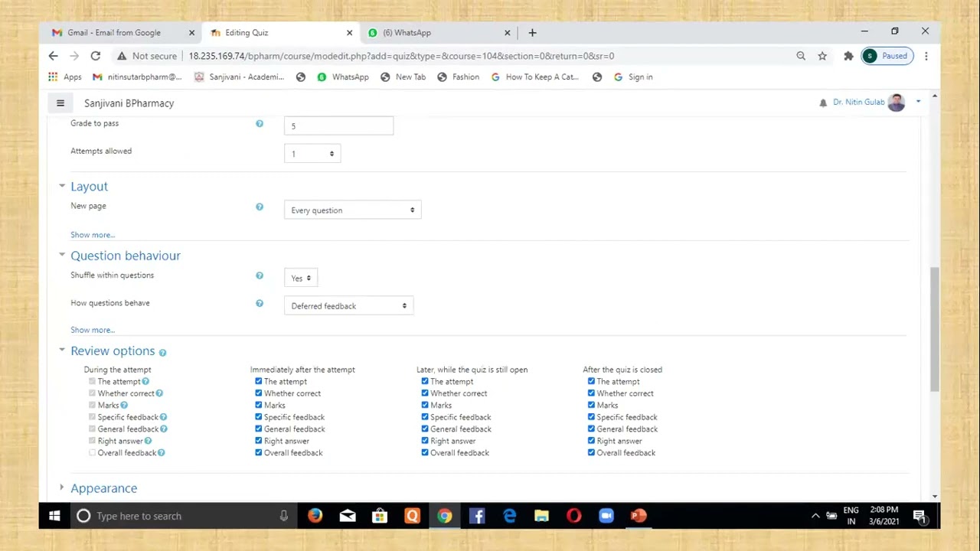Open Attempts allowed dropdown
Image resolution: width=980 pixels, height=551 pixels.
312,154
